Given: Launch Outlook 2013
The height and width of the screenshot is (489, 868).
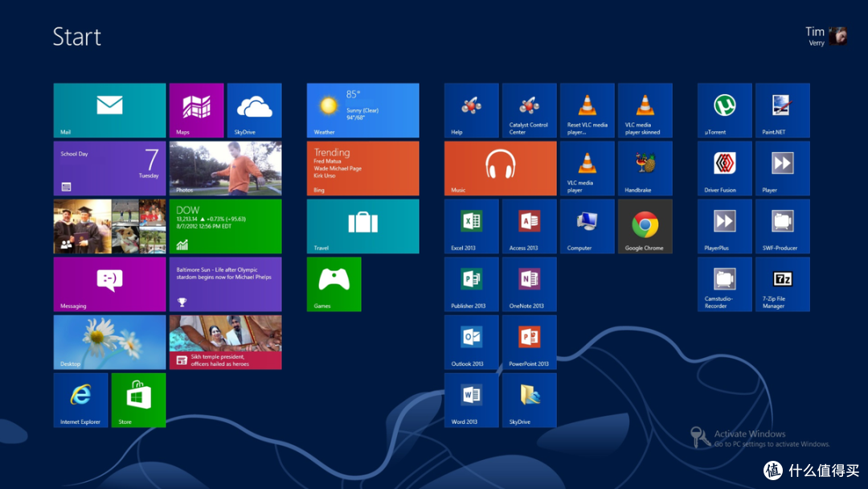Looking at the screenshot, I should 471,343.
